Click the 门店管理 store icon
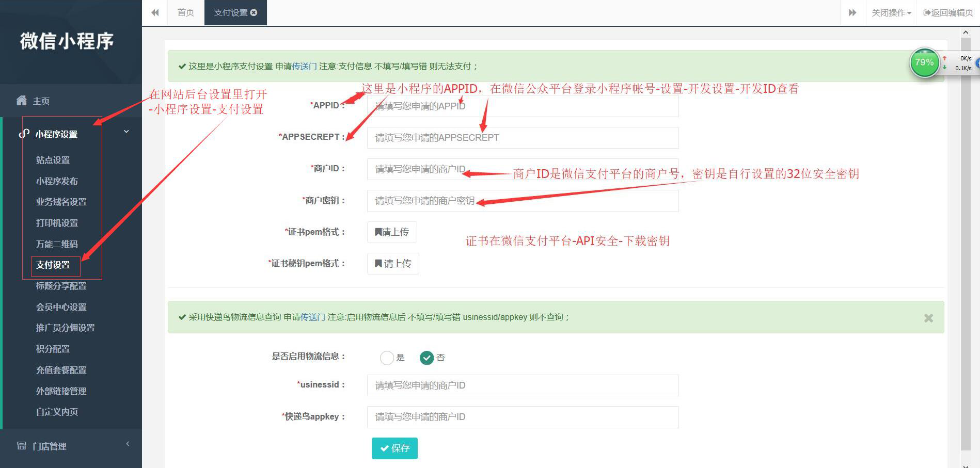The height and width of the screenshot is (468, 980). pos(22,445)
